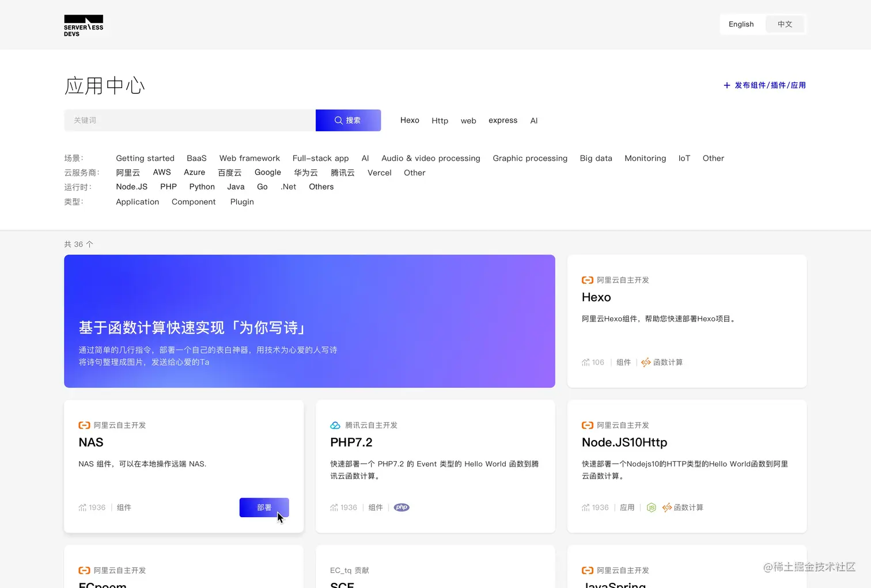871x588 pixels.
Task: Select the Hexo suggested keyword
Action: point(410,120)
